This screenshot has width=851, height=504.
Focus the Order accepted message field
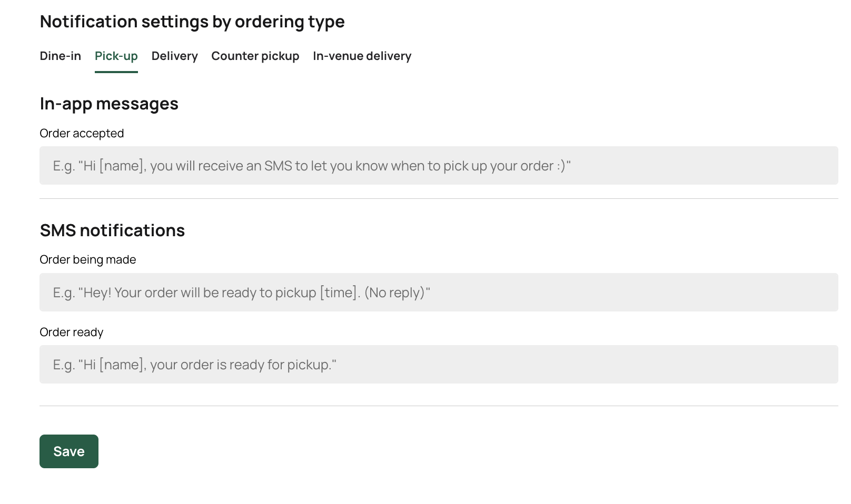[x=438, y=166]
